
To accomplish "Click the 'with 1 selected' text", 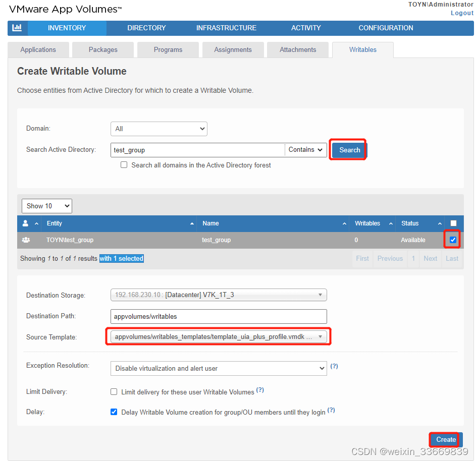I will click(x=122, y=258).
